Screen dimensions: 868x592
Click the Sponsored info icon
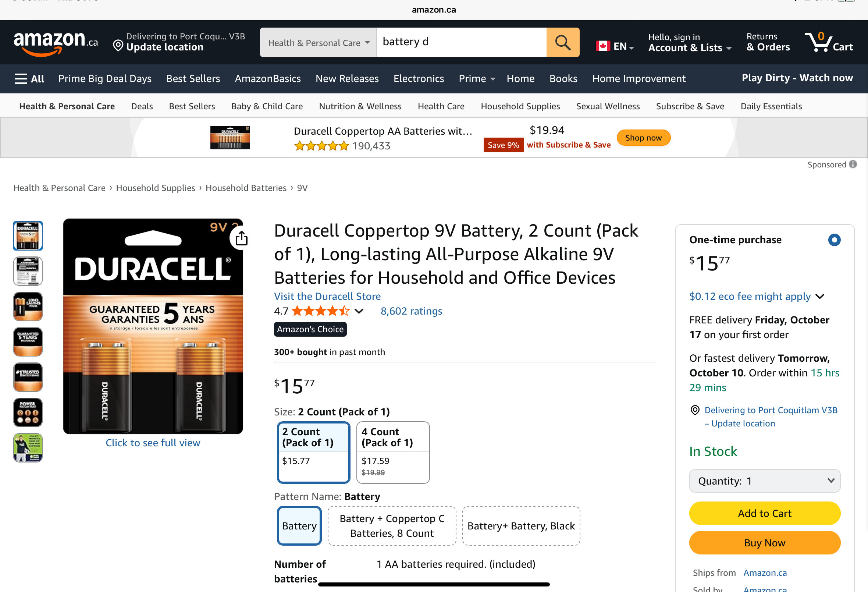(853, 164)
